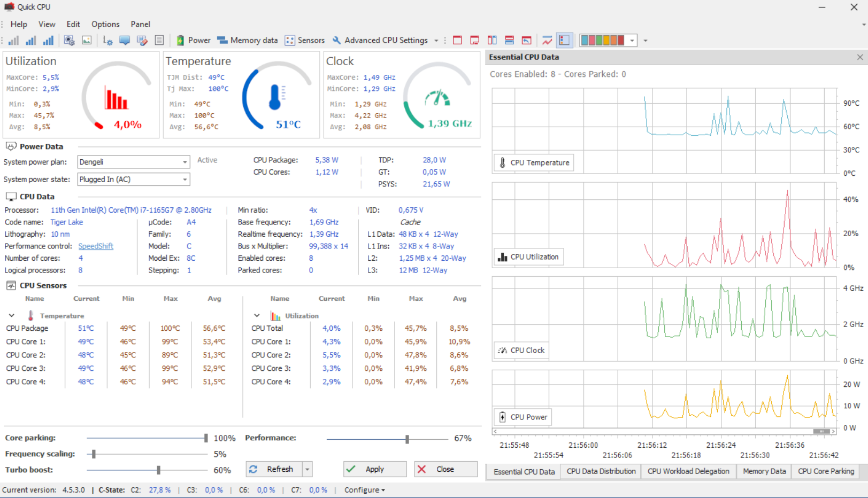Open Advanced CPU Settings
The height and width of the screenshot is (498, 868).
tap(380, 41)
